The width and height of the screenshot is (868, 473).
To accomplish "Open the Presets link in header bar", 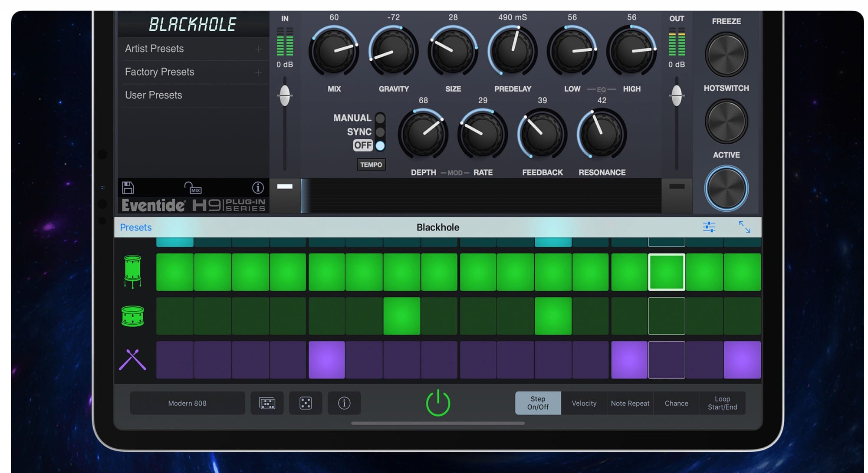I will coord(136,227).
